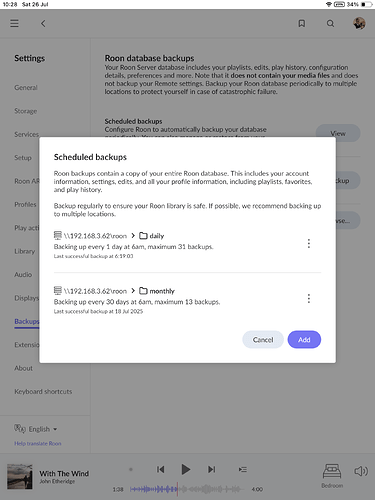Seek within the waveform progress bar
Screen dimensions: 375x500
185,489
